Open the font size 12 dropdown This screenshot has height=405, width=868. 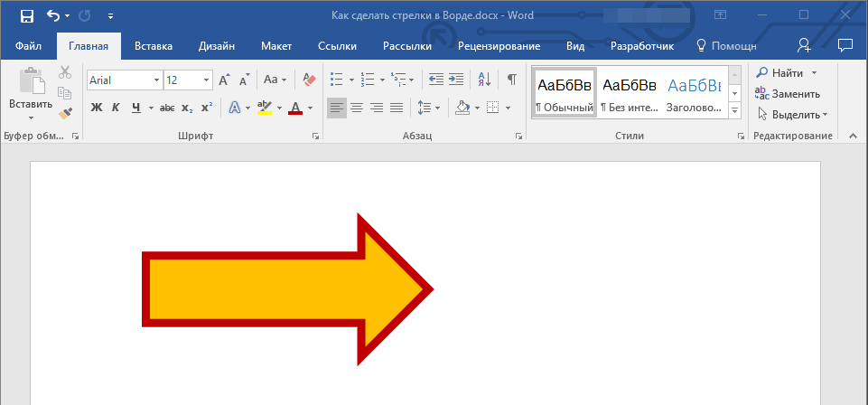tap(208, 80)
